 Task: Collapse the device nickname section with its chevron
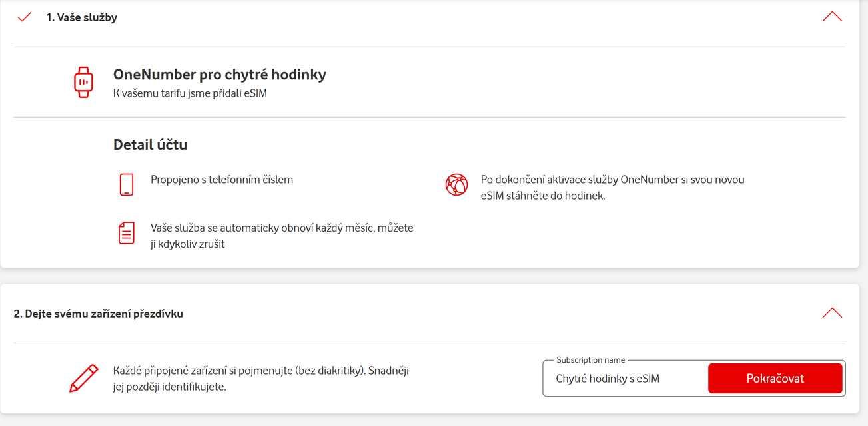click(832, 313)
